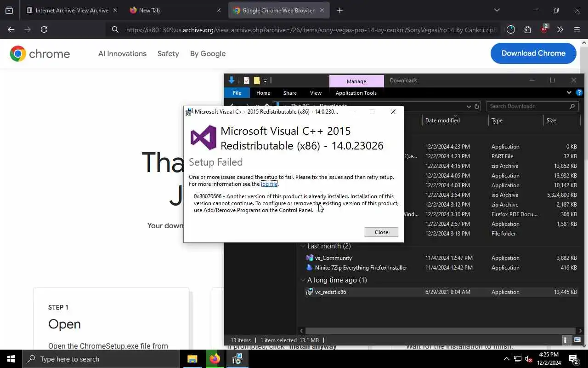
Task: Click the uBlock Origin extension icon
Action: tap(544, 29)
